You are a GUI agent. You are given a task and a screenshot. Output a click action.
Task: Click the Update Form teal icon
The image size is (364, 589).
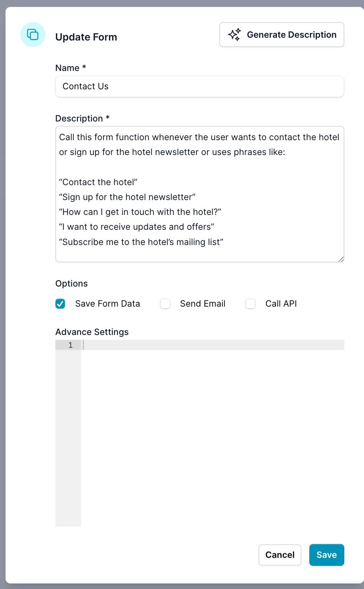coord(33,35)
